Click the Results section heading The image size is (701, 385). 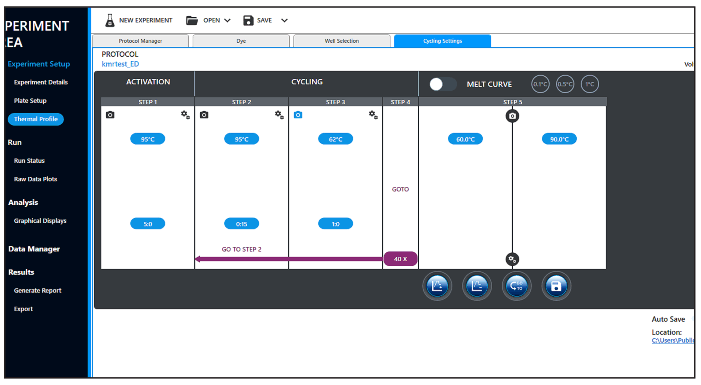point(21,272)
